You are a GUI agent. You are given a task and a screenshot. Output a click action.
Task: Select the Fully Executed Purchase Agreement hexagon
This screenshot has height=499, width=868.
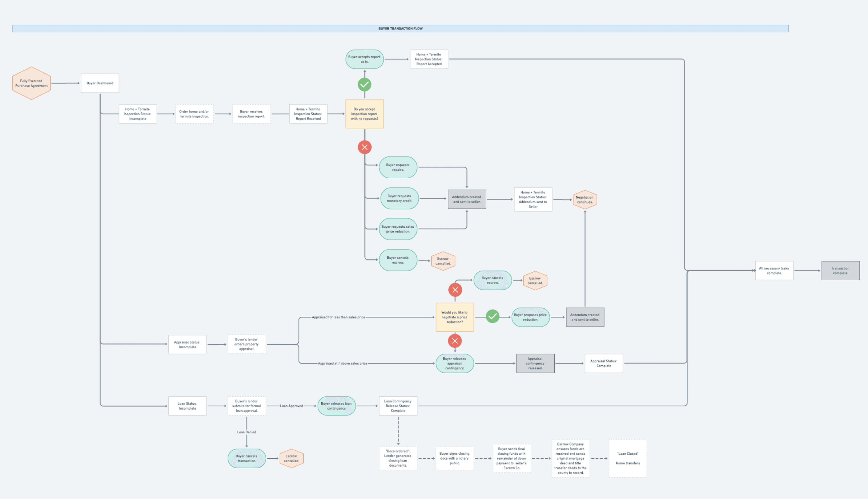pos(31,83)
